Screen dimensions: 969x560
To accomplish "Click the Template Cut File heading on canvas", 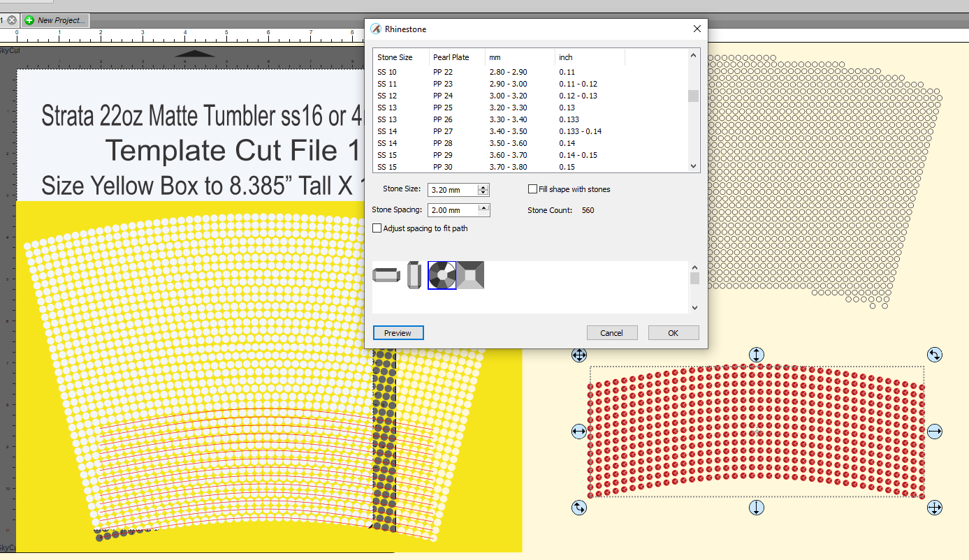I will (233, 151).
